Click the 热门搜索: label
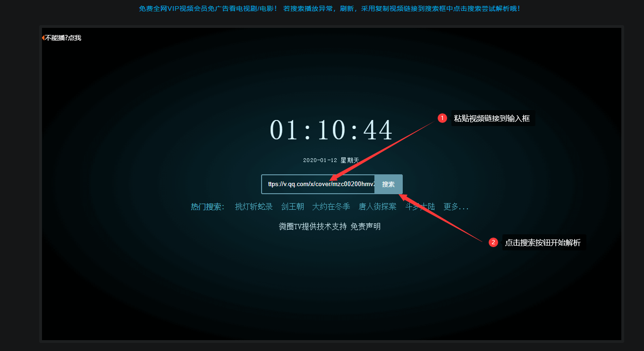 coord(208,207)
